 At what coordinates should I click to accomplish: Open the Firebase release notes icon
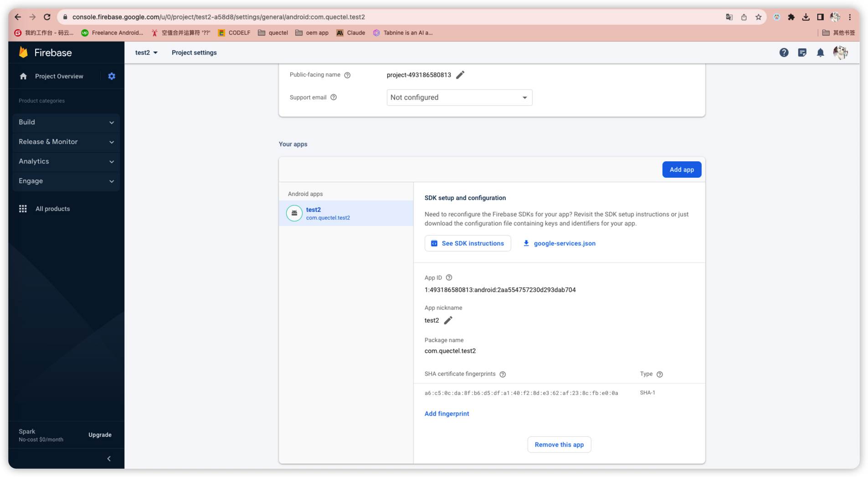[x=802, y=52]
